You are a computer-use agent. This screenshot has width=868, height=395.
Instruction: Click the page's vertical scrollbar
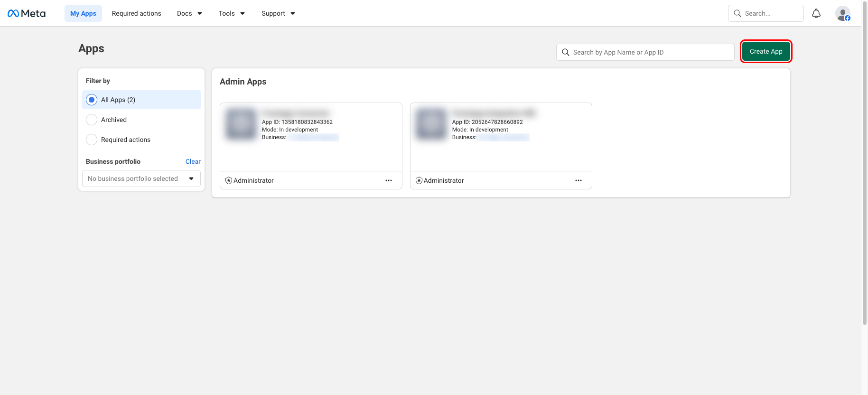pyautogui.click(x=865, y=164)
